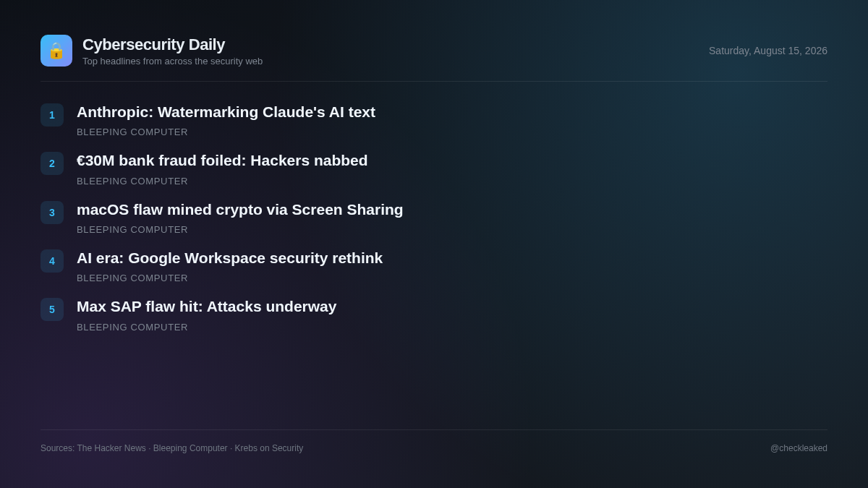The width and height of the screenshot is (868, 488).
Task: Click Bleeping Computer source under headline one
Action: [x=132, y=132]
